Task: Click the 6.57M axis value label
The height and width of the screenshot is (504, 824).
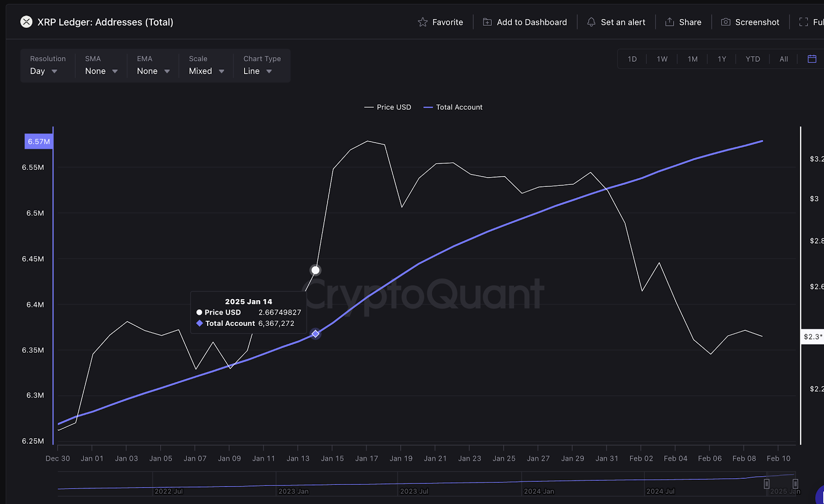Action: click(39, 142)
